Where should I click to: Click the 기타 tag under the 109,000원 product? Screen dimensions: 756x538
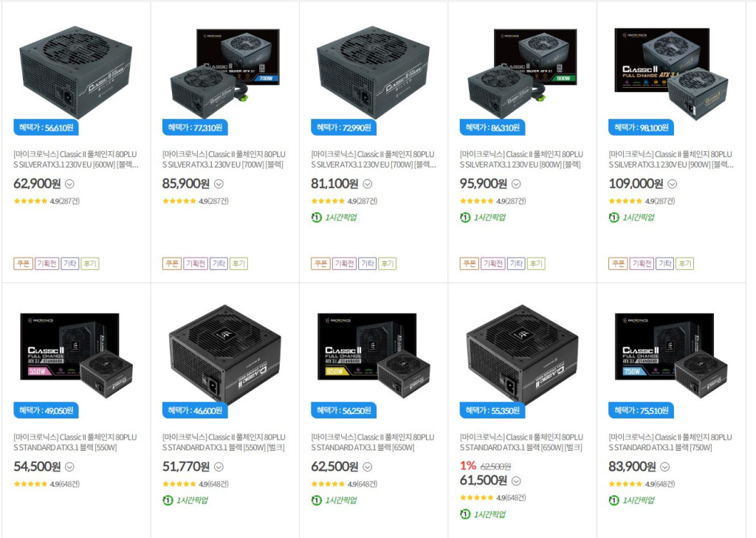[664, 263]
